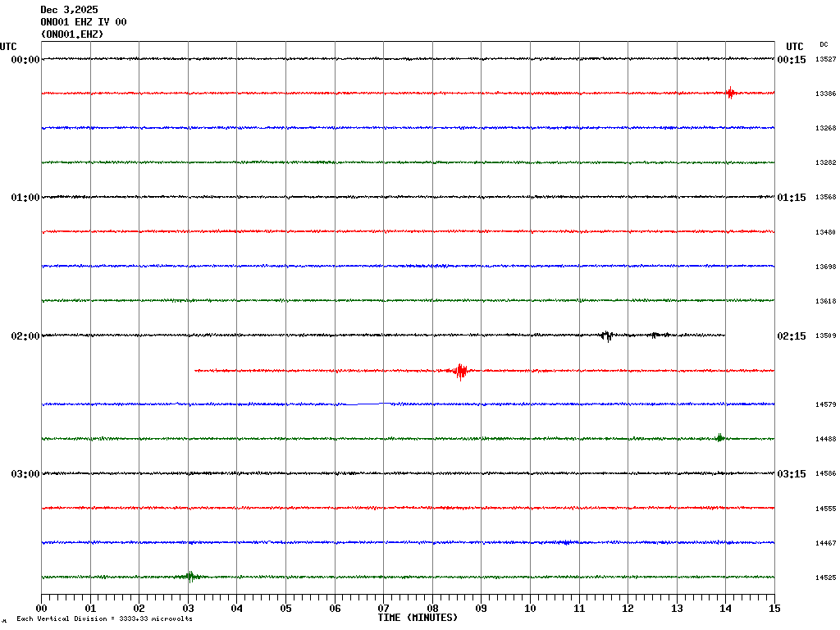Screen dimensions: 840x630
Task: Click the 02:15 label on right side
Action: (792, 336)
